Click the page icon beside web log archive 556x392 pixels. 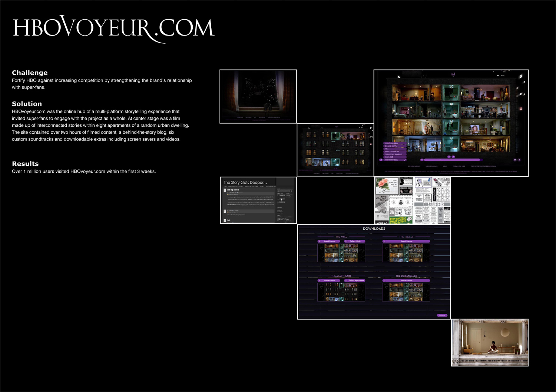(225, 190)
